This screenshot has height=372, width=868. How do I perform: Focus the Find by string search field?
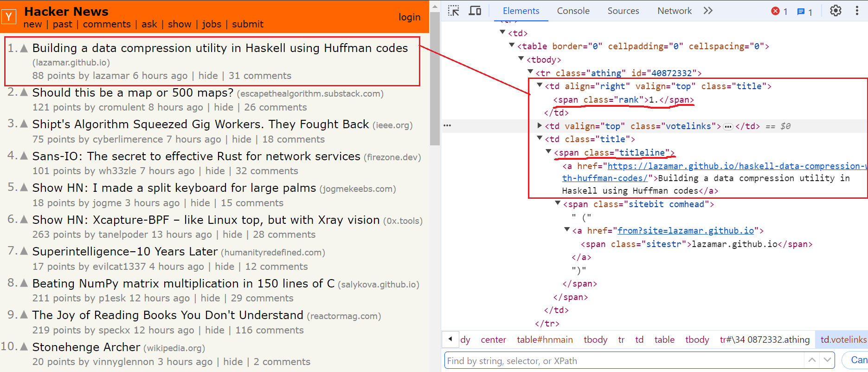pos(624,361)
